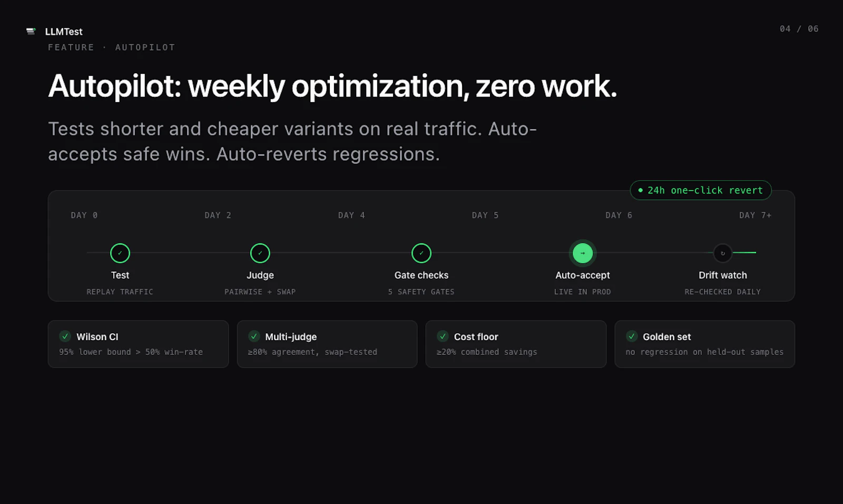The width and height of the screenshot is (843, 504).
Task: Click the DAY 4 label
Action: pos(351,215)
